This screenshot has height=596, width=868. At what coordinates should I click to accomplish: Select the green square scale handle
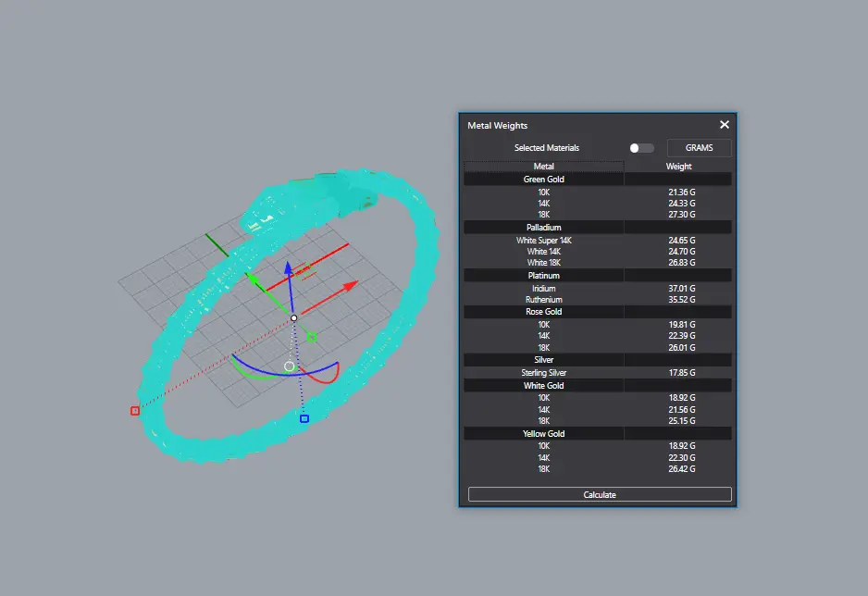click(x=312, y=337)
